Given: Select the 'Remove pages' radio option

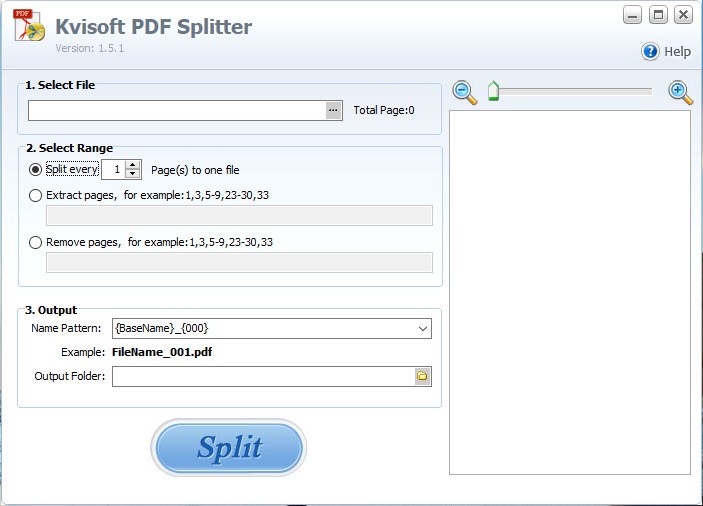Looking at the screenshot, I should click(35, 242).
